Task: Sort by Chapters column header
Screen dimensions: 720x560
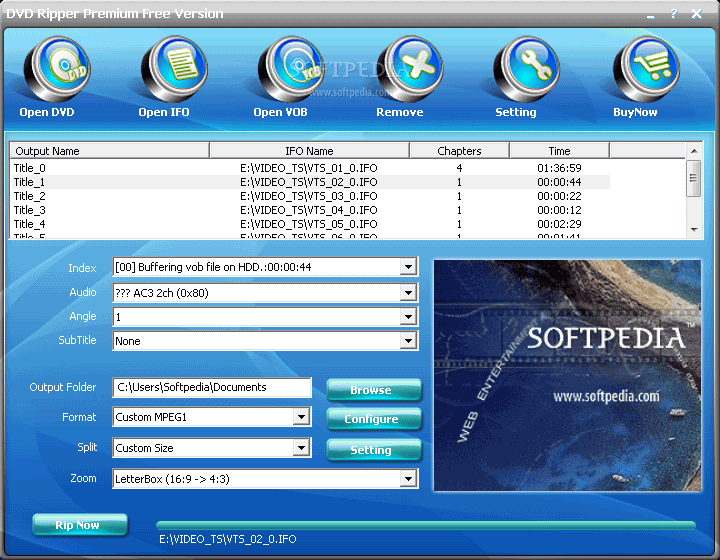Action: click(459, 151)
